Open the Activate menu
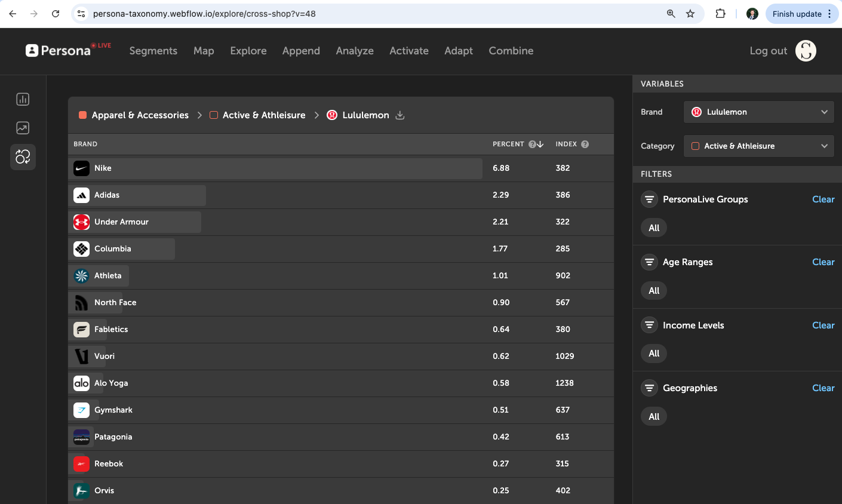This screenshot has width=842, height=504. pos(409,51)
